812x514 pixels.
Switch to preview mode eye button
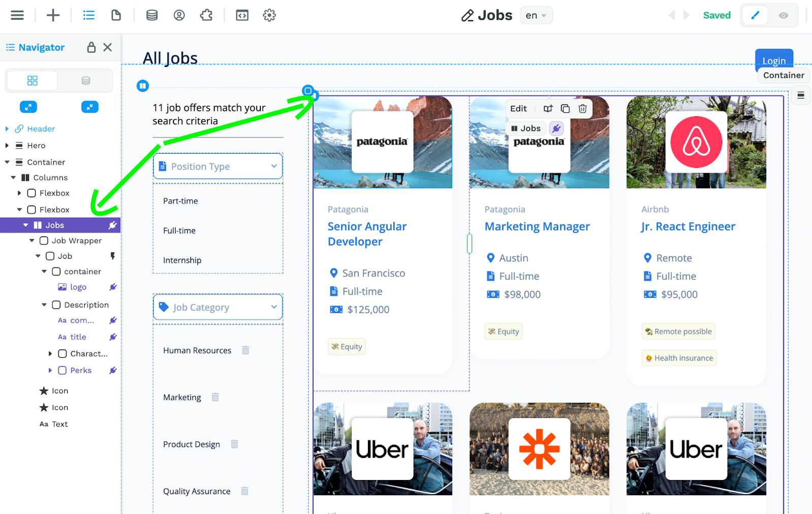(784, 15)
